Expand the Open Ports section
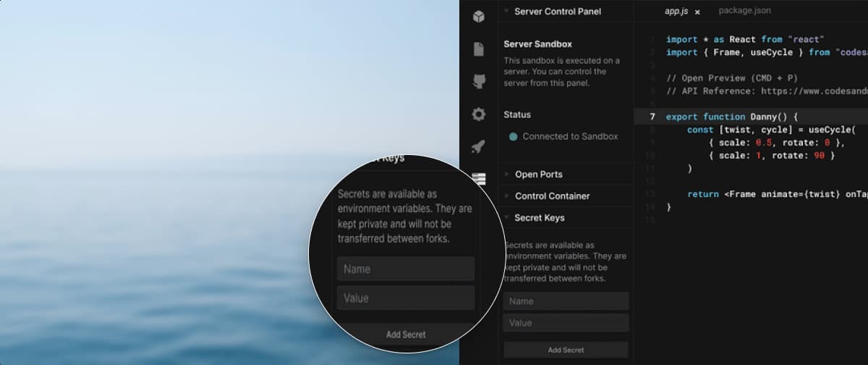 pyautogui.click(x=538, y=175)
